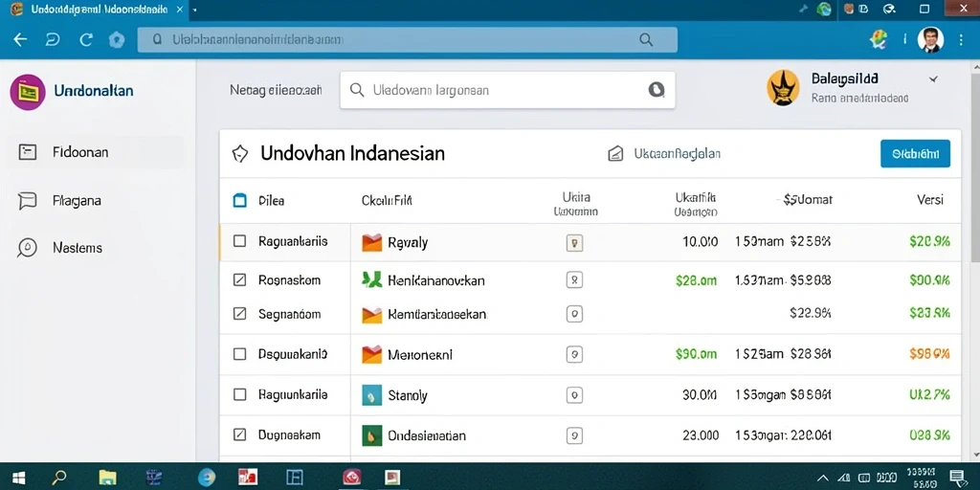Click the Ukaconfiagielan link
This screenshot has height=490, width=980.
[x=678, y=154]
